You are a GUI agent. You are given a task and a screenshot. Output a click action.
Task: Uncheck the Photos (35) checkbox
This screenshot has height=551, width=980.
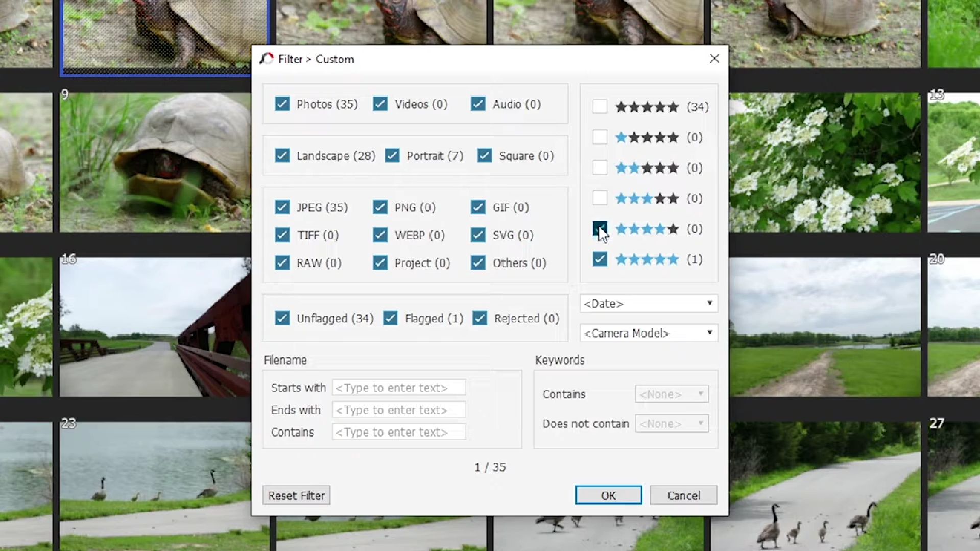[282, 104]
